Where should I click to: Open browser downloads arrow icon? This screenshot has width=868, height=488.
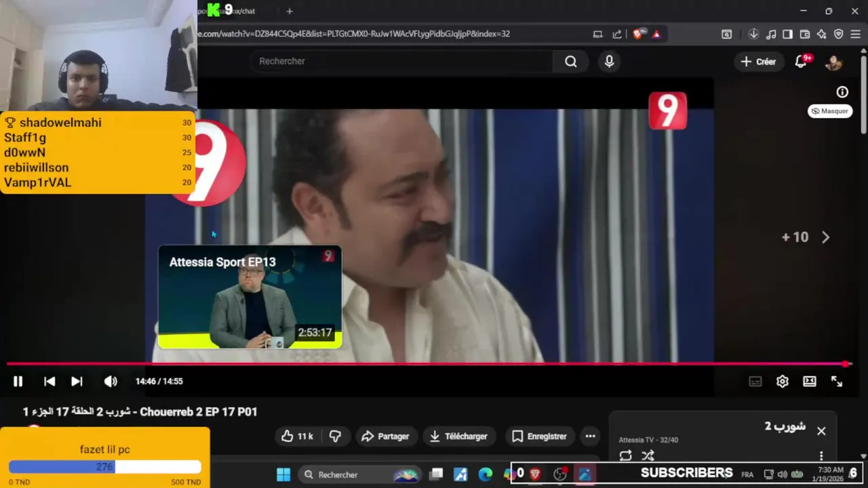pyautogui.click(x=753, y=34)
